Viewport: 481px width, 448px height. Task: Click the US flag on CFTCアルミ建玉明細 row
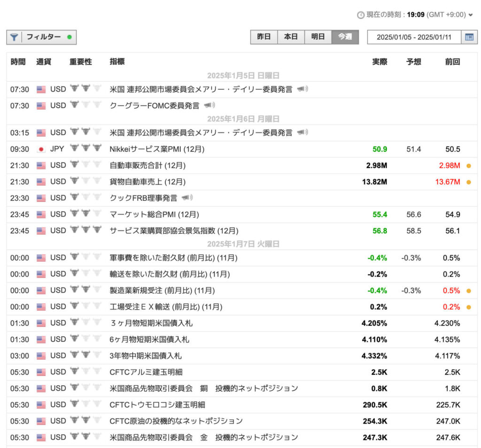42,371
